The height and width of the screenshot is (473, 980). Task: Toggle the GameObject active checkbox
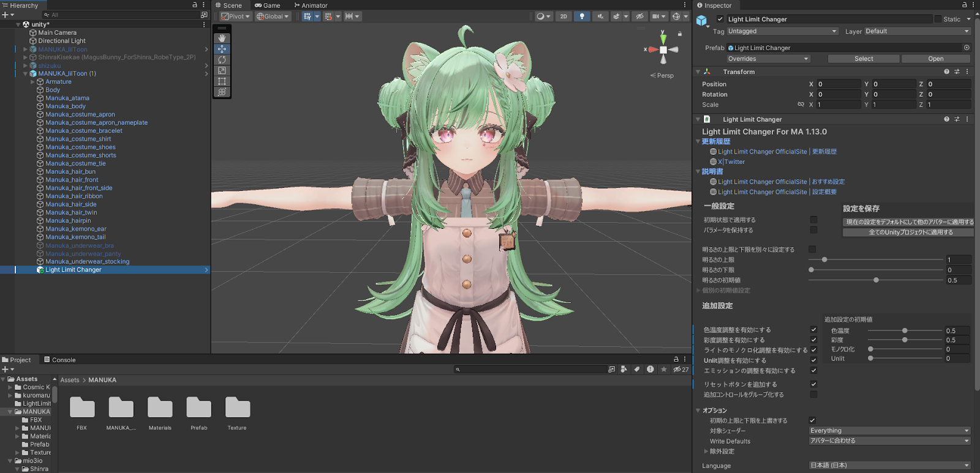(x=720, y=19)
